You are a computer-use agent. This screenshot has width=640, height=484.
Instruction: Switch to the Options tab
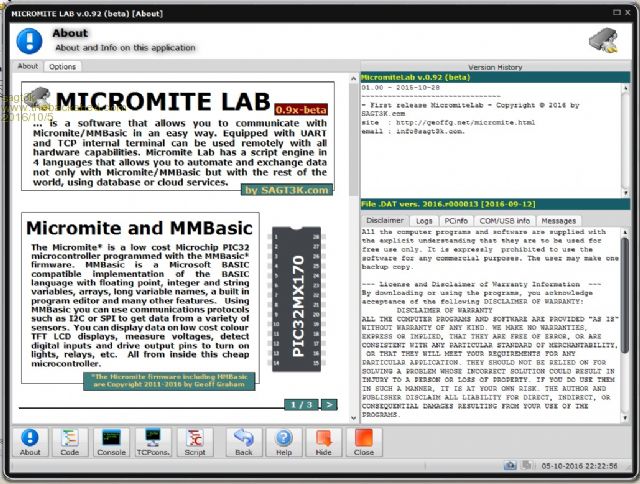62,67
